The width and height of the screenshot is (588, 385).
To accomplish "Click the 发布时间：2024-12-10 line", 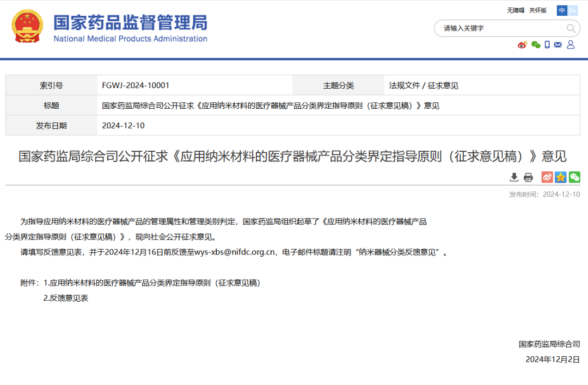I will click(x=544, y=194).
